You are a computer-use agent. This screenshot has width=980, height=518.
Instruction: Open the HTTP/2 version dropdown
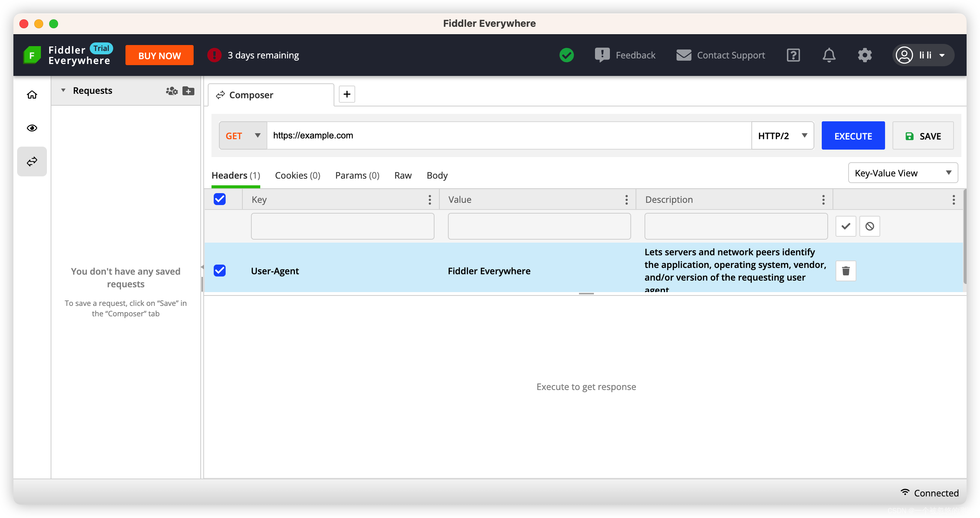coord(782,136)
